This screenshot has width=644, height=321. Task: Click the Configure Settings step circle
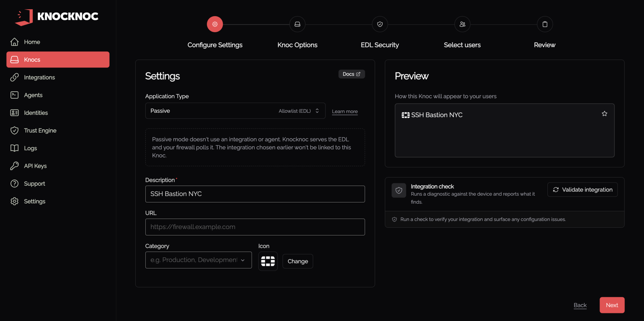click(215, 24)
